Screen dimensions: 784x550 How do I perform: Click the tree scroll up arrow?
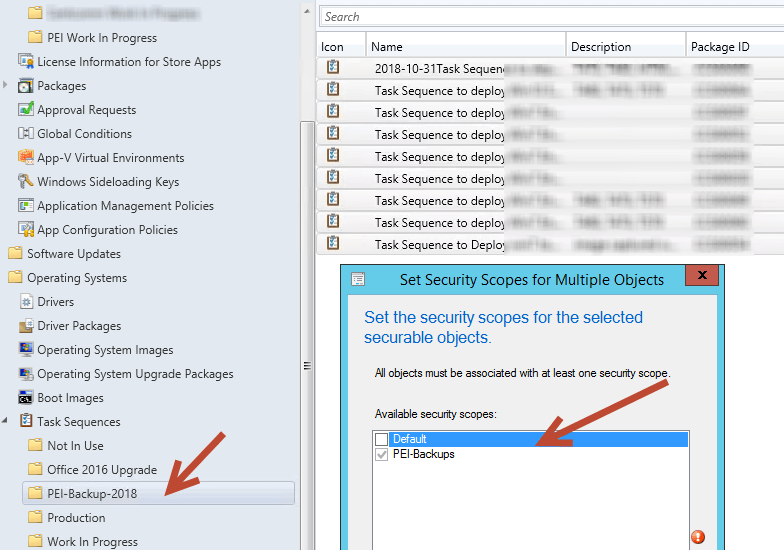click(307, 12)
